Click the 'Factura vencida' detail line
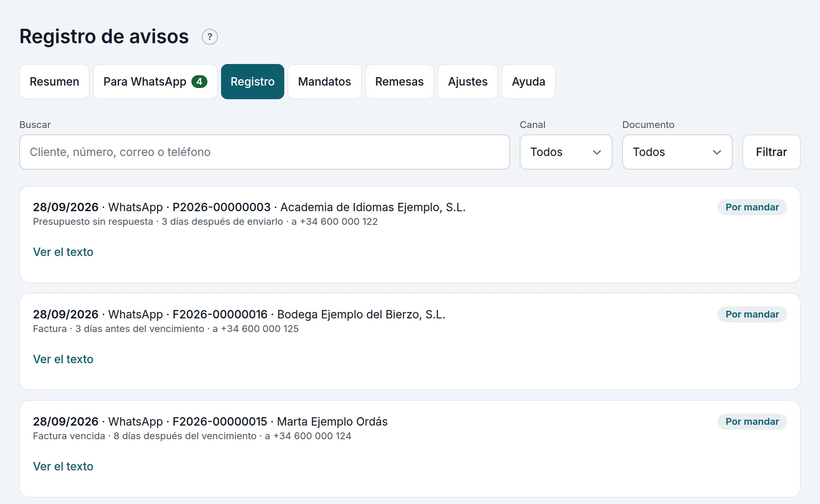This screenshot has width=820, height=504. [192, 436]
